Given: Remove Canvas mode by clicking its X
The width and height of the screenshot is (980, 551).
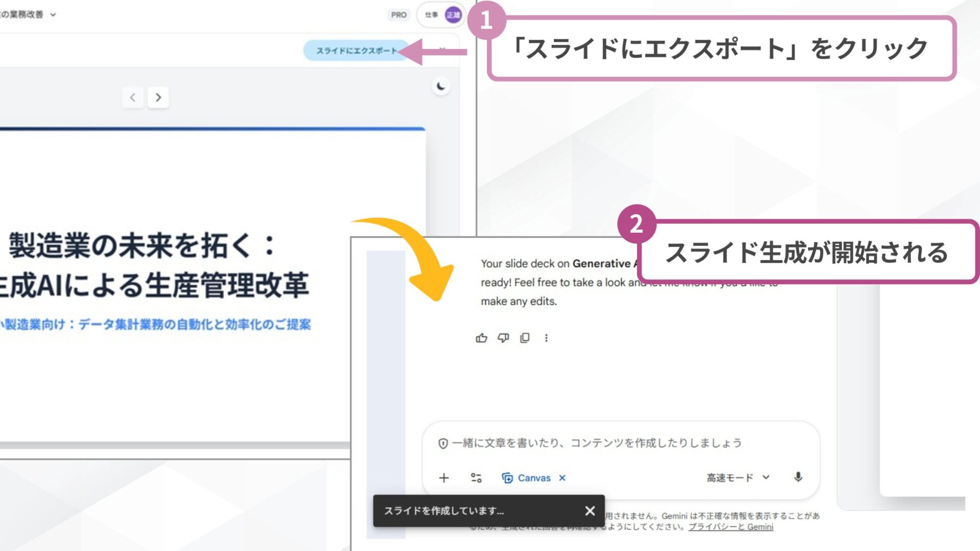Looking at the screenshot, I should pos(562,478).
